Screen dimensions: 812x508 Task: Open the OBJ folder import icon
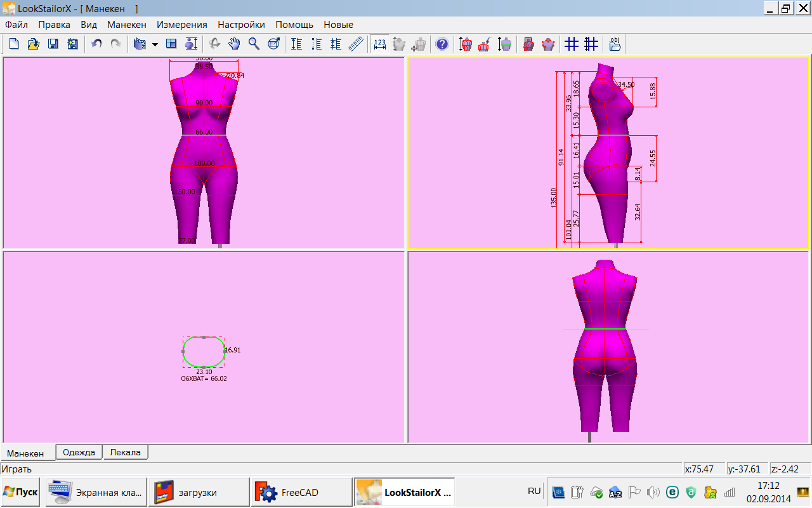coord(615,44)
